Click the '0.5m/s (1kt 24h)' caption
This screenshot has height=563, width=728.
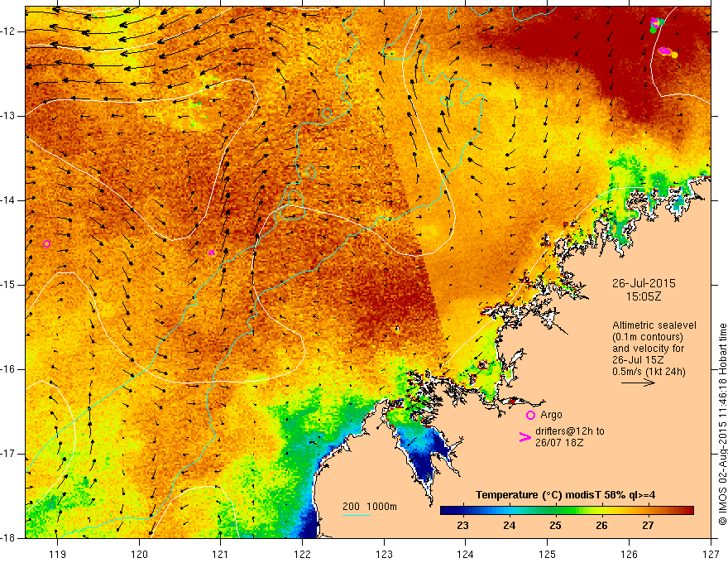[649, 372]
